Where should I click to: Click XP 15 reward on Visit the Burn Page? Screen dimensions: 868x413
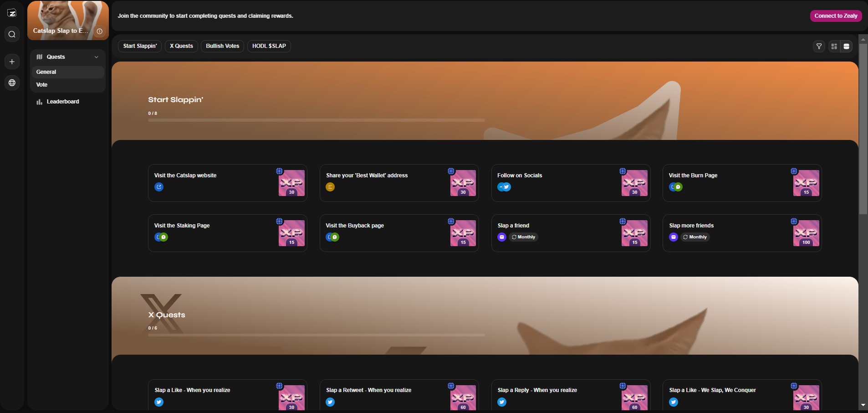pos(806,183)
